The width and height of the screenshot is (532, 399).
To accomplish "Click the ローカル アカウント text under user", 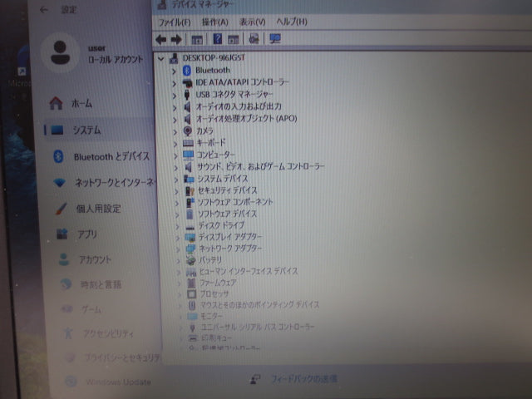I will pos(116,60).
